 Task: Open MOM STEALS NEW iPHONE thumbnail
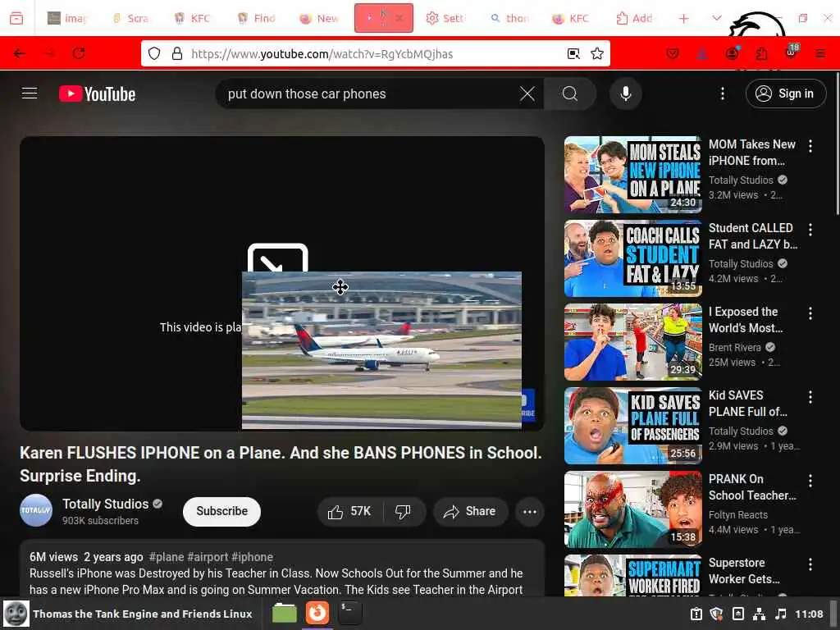point(632,175)
